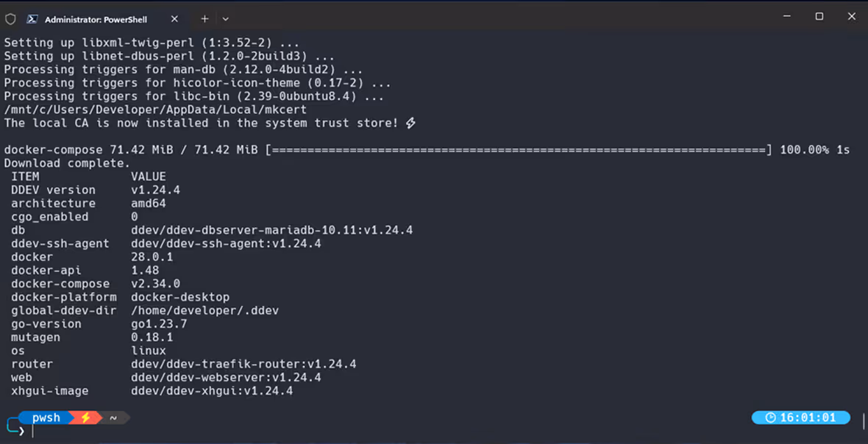Minimize the terminal window
This screenshot has height=444, width=868.
coord(787,17)
